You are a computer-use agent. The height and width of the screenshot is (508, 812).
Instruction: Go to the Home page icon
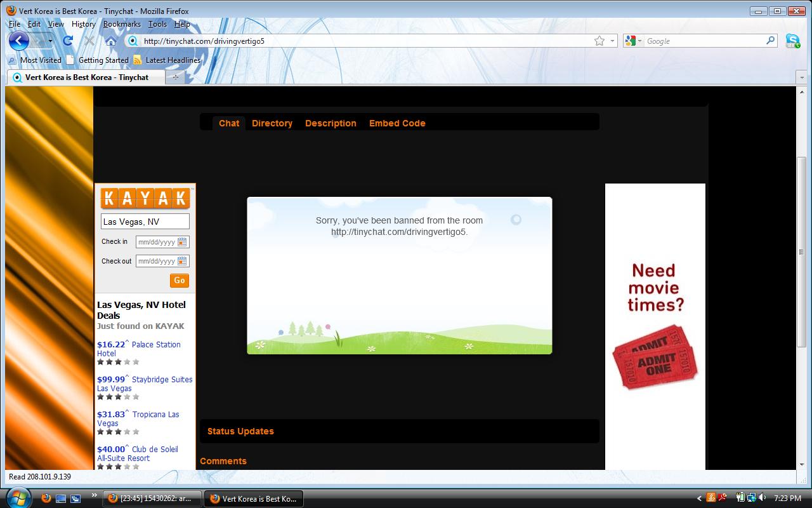[x=110, y=41]
